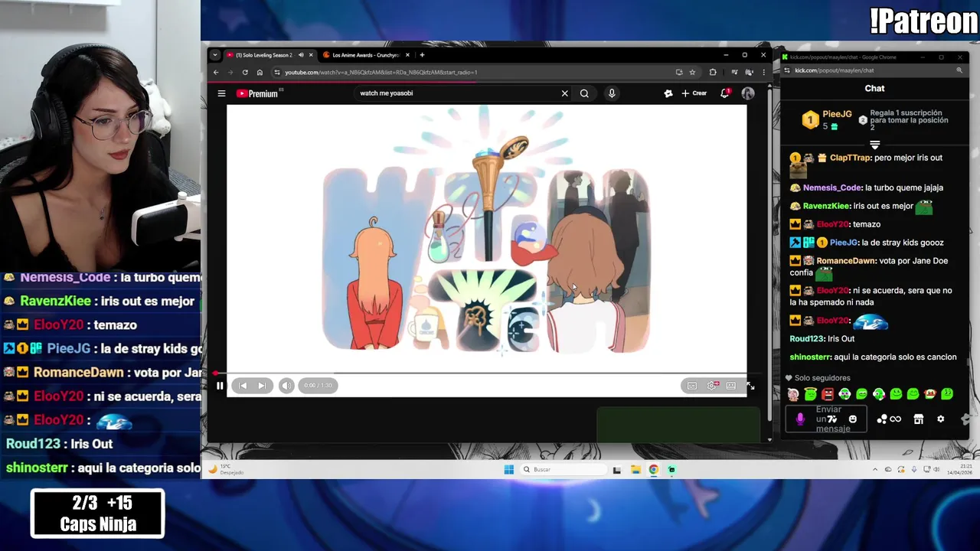Switch to Solo Leveling Season 2 tab

[x=264, y=55]
